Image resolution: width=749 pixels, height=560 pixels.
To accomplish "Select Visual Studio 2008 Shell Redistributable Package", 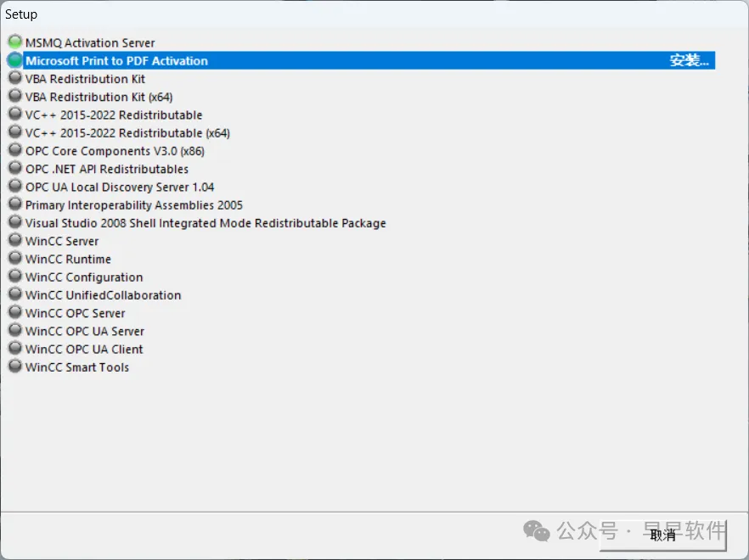I will click(x=206, y=223).
